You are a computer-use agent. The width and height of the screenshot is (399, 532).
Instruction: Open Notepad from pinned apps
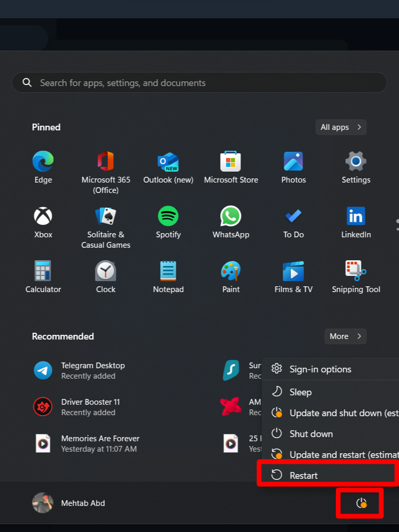pyautogui.click(x=168, y=277)
